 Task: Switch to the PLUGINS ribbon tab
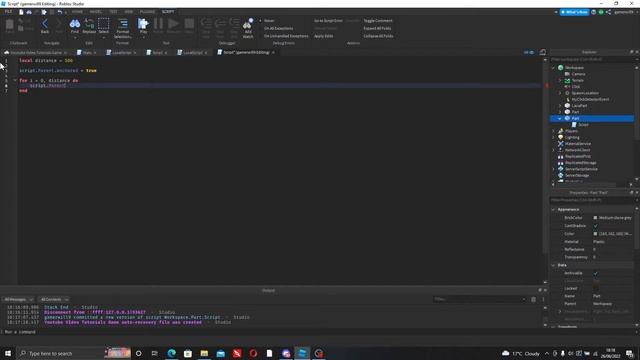click(147, 12)
